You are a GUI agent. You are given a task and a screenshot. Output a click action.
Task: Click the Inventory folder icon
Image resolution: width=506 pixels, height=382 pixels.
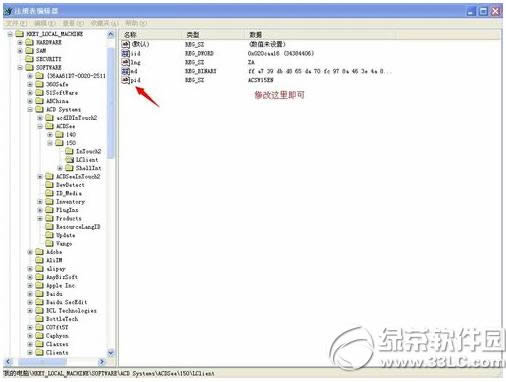[x=49, y=201]
